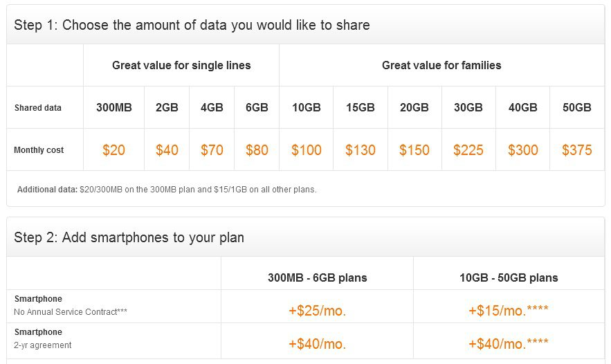This screenshot has height=364, width=611.
Task: Select the 40GB family plan
Action: (x=523, y=107)
